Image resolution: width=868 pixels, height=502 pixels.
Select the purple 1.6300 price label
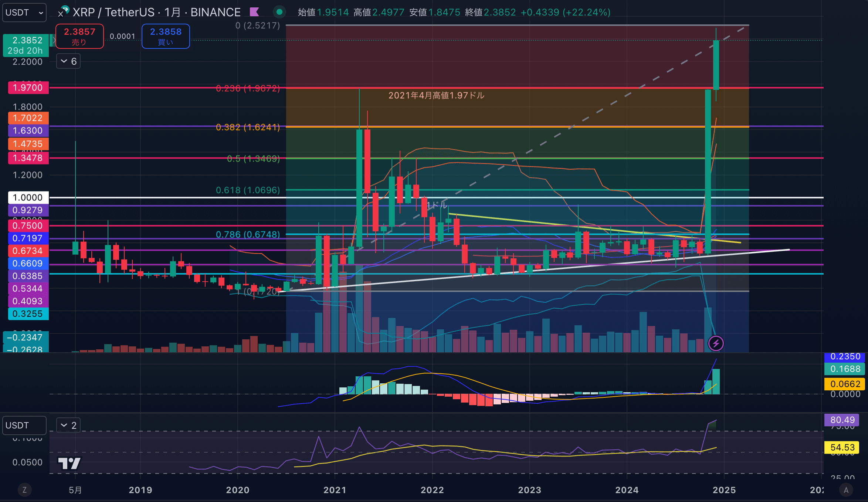(x=28, y=130)
